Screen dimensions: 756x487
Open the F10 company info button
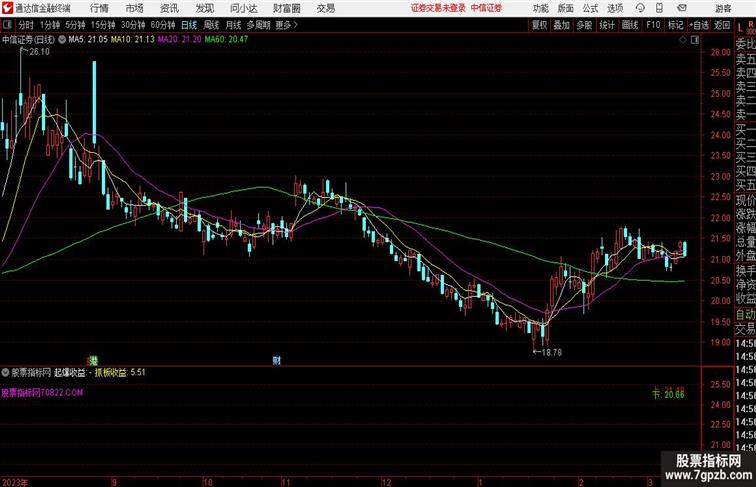(653, 25)
